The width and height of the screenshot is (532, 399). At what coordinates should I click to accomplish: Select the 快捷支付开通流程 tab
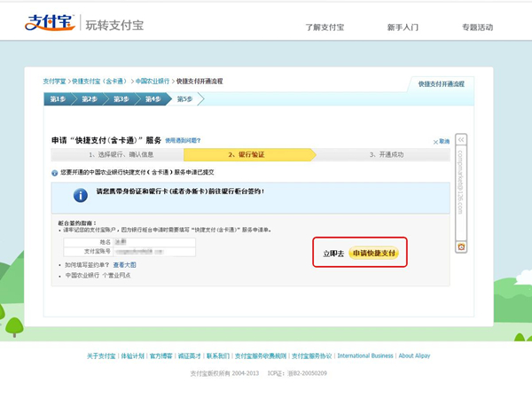pyautogui.click(x=441, y=83)
